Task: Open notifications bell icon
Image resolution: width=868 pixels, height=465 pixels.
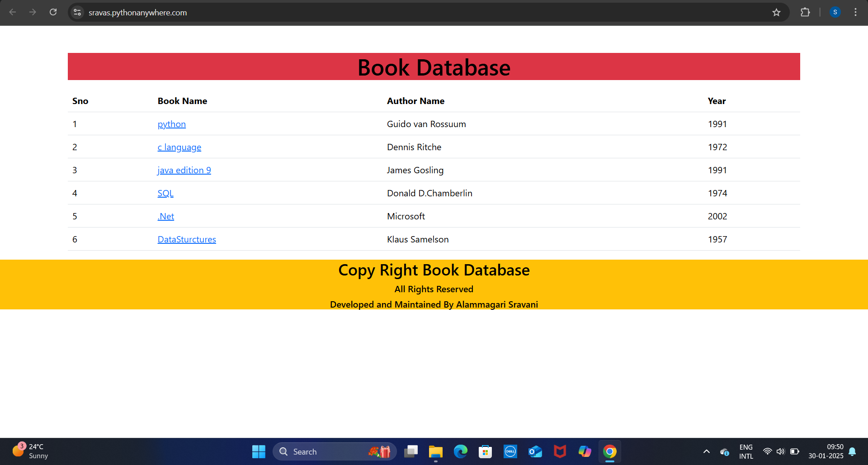Action: [x=852, y=451]
